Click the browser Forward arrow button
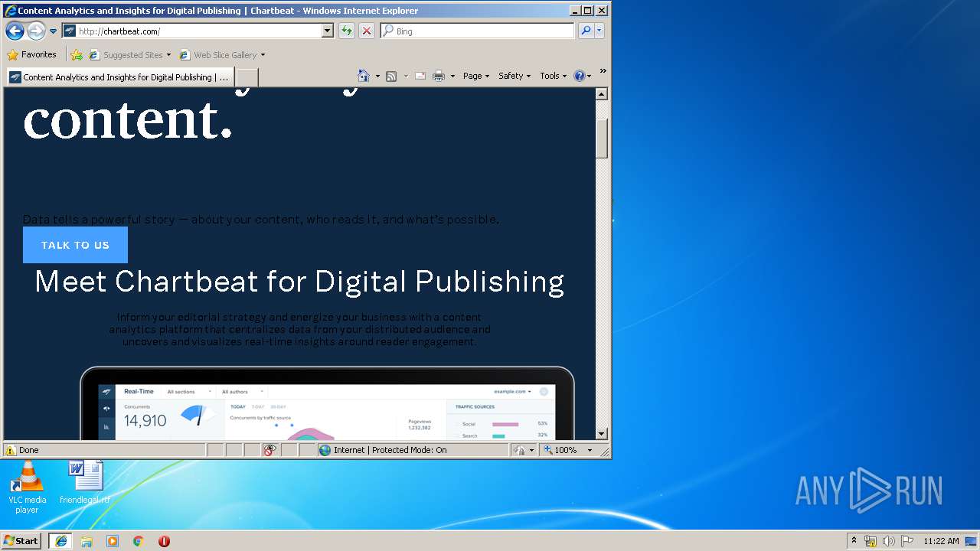This screenshot has height=551, width=980. tap(36, 31)
